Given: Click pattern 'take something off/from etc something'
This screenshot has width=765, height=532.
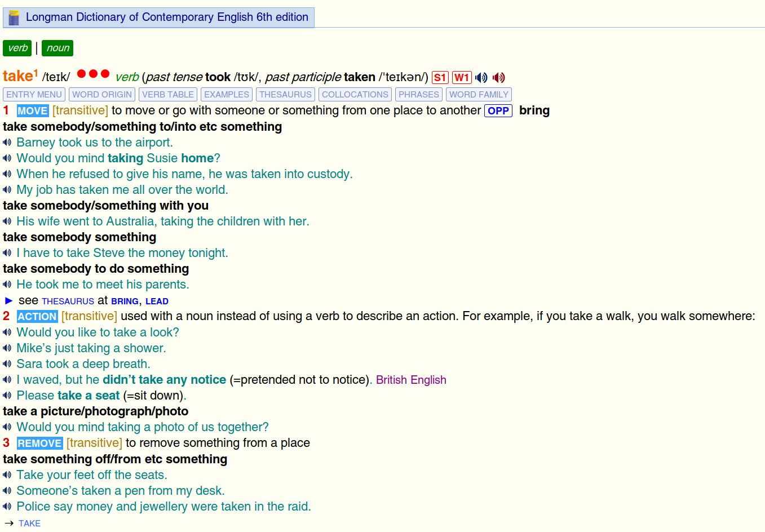Looking at the screenshot, I should coord(115,459).
